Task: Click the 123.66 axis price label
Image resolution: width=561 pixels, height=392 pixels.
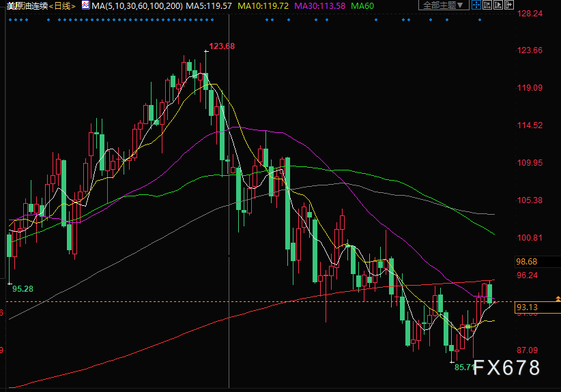Action: [530, 50]
